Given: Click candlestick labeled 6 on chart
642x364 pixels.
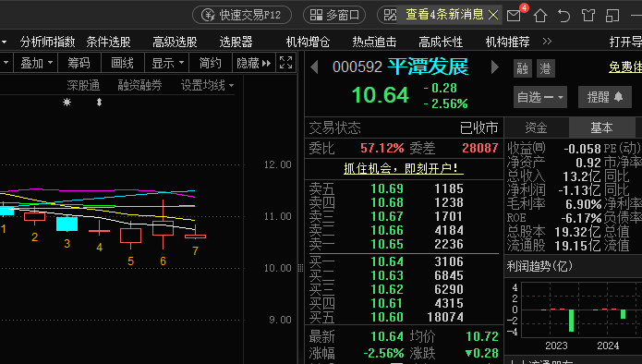Looking at the screenshot, I should (x=163, y=227).
